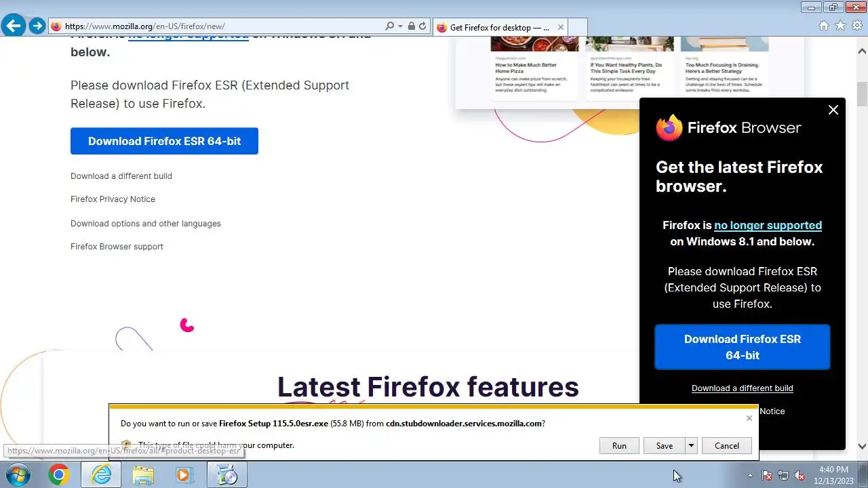Screen dimensions: 868x488
Task: Dismiss the download notification bar with X
Action: (749, 418)
